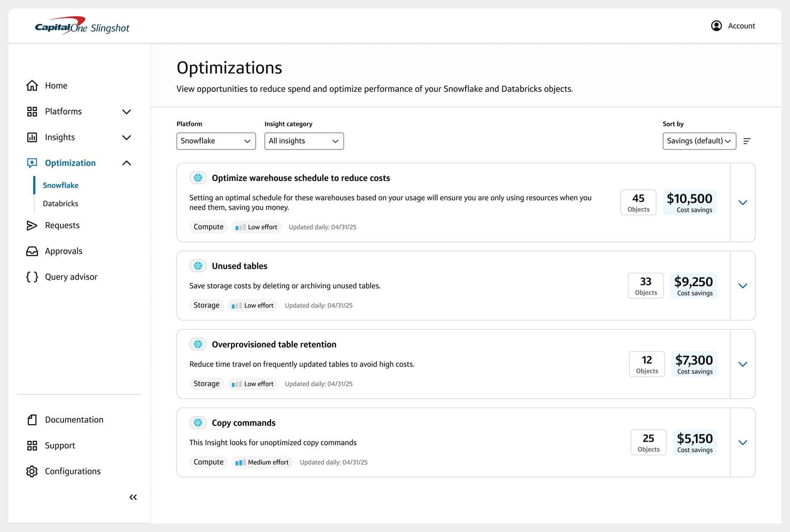Click the Account profile icon
790x532 pixels.
(x=716, y=26)
